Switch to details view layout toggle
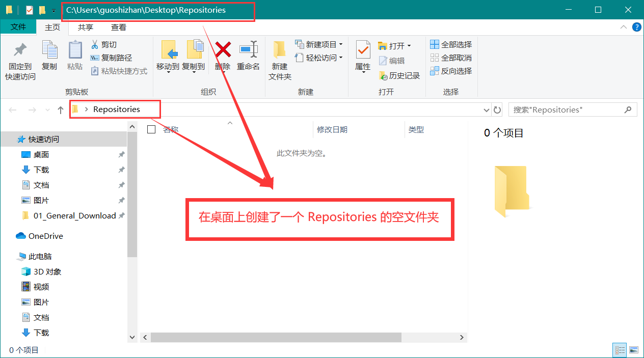The height and width of the screenshot is (358, 644). 620,350
